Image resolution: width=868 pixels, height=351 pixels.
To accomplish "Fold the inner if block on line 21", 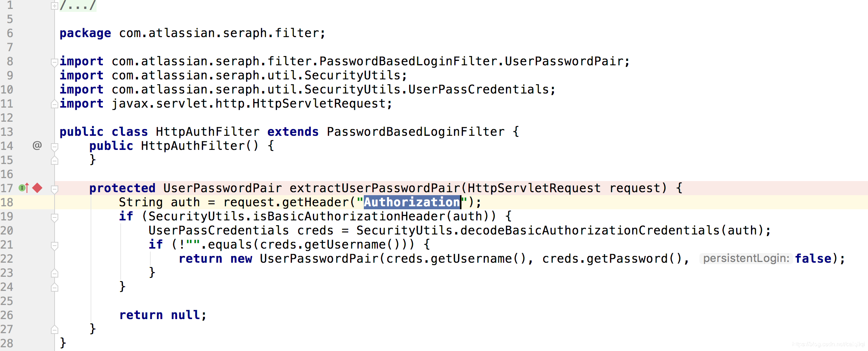I will (x=55, y=246).
